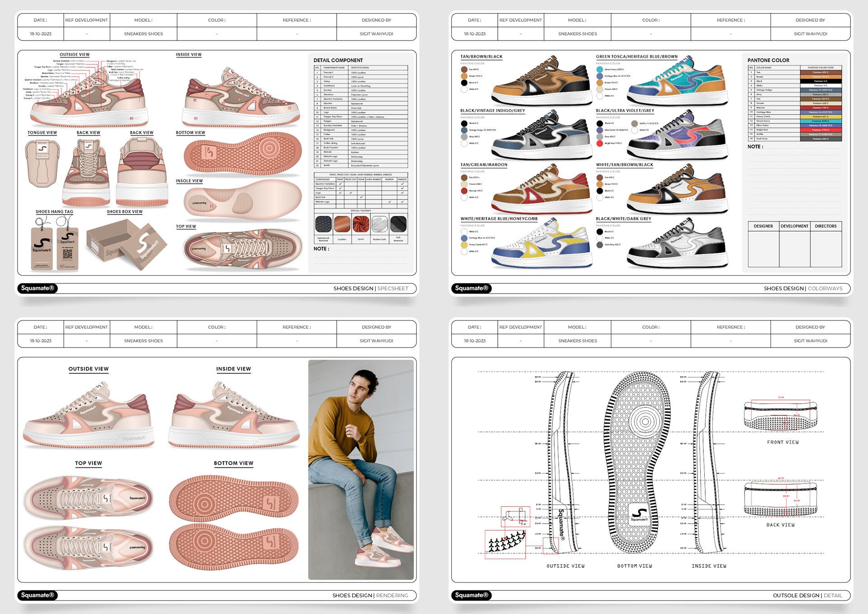Click the Squamate logo on Specsheet footer
Screen dimensions: 868x614
pos(38,288)
